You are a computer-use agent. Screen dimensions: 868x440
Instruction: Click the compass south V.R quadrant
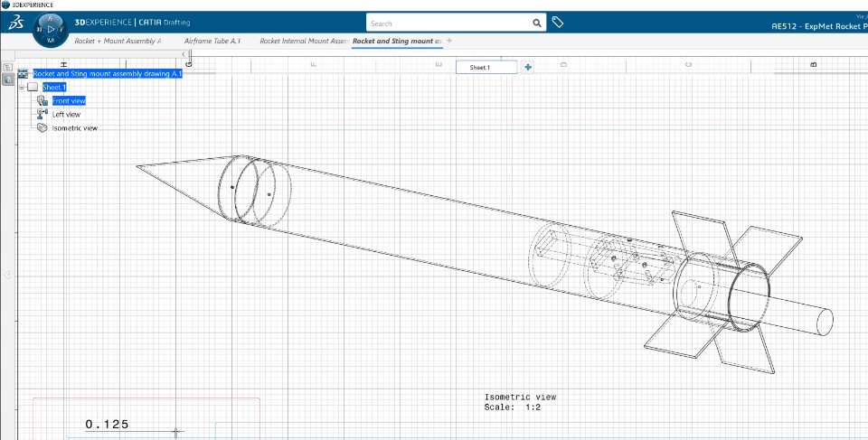pyautogui.click(x=51, y=41)
